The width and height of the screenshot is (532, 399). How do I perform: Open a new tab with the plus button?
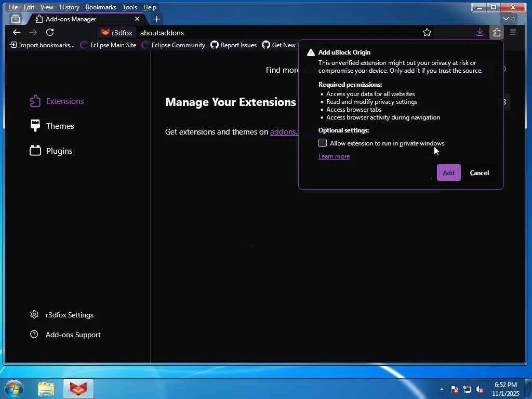click(x=156, y=19)
